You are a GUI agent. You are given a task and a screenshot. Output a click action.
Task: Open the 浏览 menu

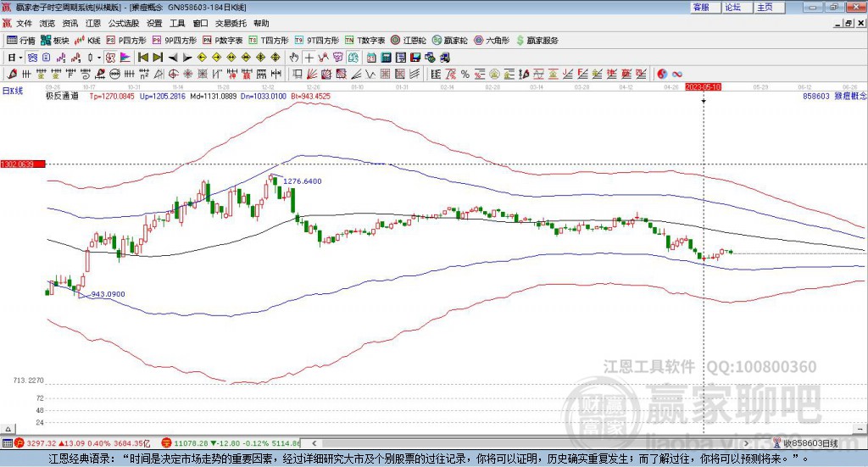pyautogui.click(x=47, y=23)
